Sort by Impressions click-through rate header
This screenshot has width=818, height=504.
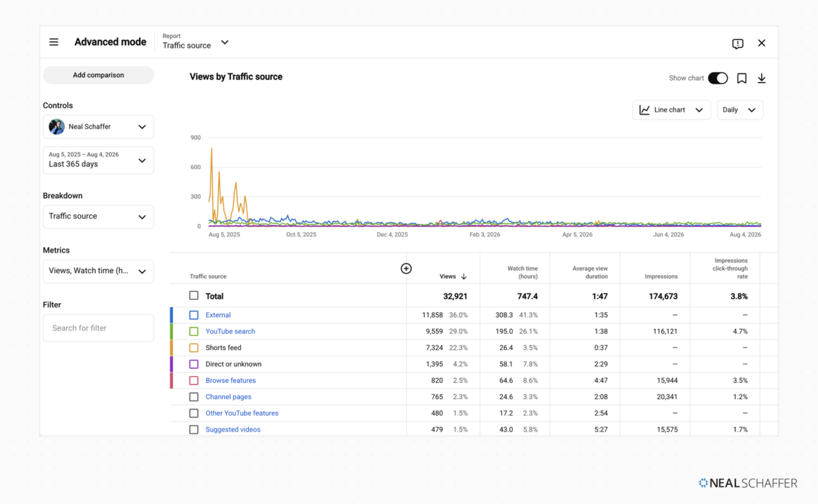pos(731,268)
